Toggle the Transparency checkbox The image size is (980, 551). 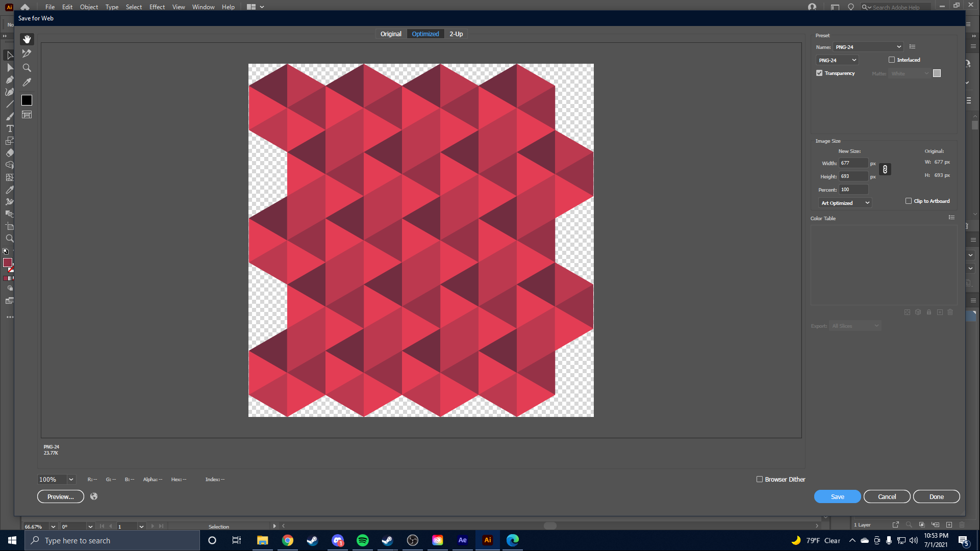pyautogui.click(x=820, y=73)
